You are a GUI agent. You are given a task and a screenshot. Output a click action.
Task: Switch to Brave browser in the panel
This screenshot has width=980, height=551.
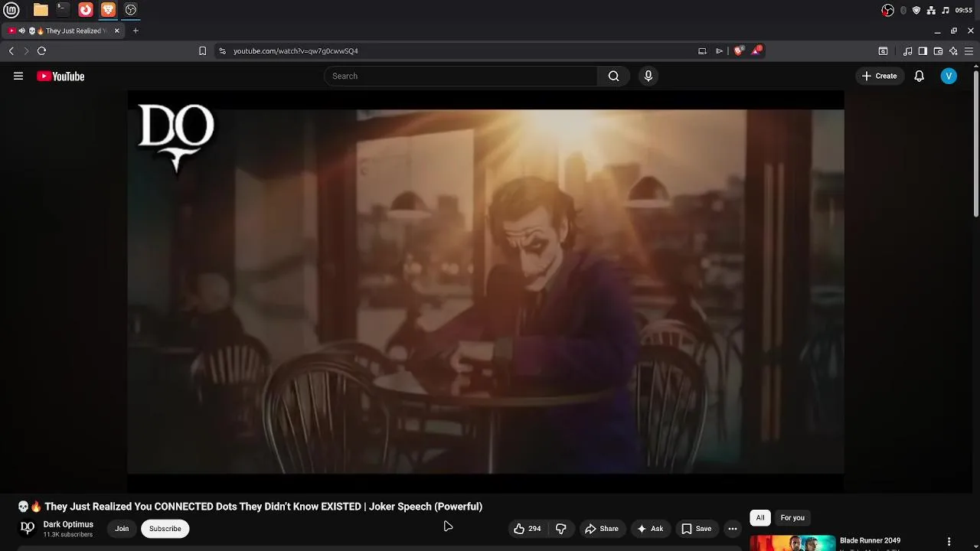click(108, 10)
